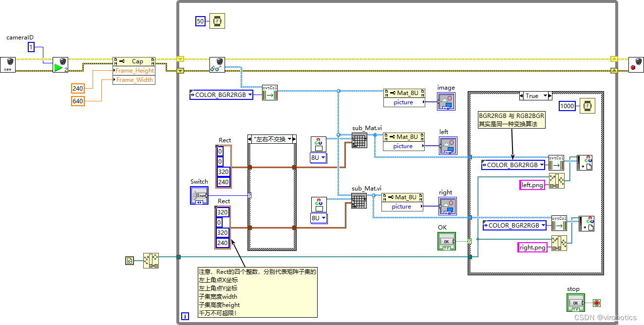
Task: Select the lower sub_Mat.vi grid icon
Action: (359, 201)
